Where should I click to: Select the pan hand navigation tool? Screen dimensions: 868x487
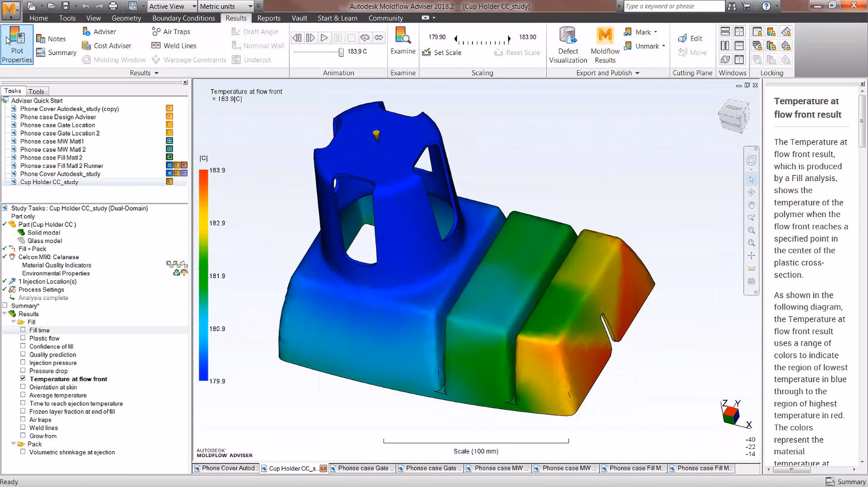tap(751, 205)
